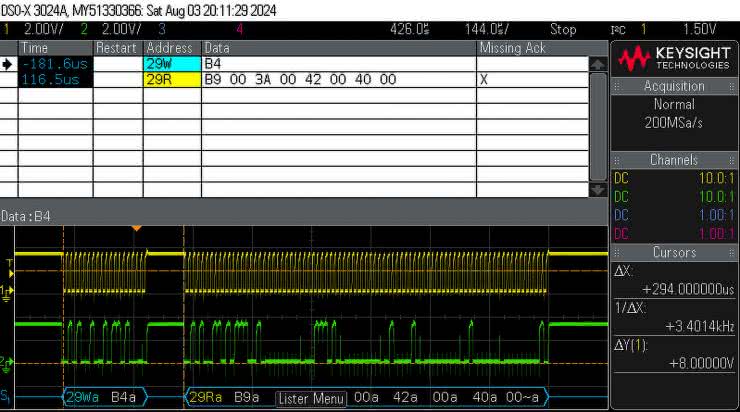This screenshot has height=412, width=740.
Task: Expand the Cursors panel header
Action: (x=674, y=253)
